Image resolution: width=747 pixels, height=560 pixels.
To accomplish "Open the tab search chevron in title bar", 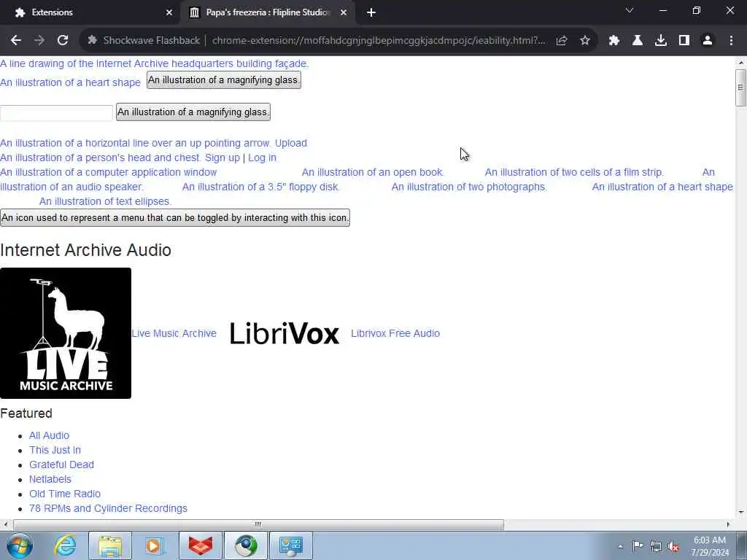I will (x=630, y=10).
